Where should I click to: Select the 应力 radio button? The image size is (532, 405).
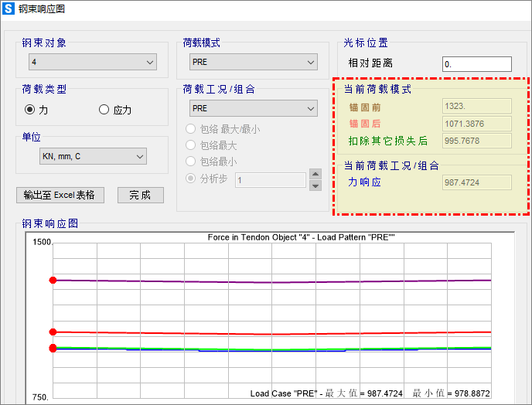click(x=104, y=110)
